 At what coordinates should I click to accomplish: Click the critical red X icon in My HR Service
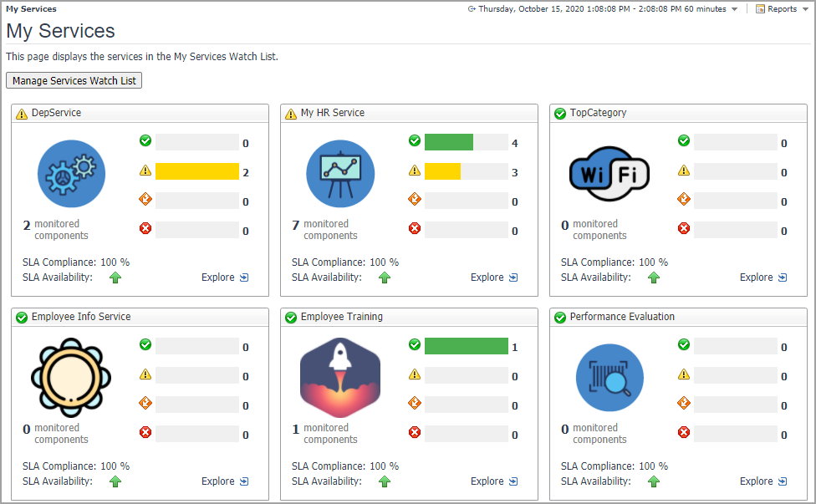pyautogui.click(x=414, y=228)
